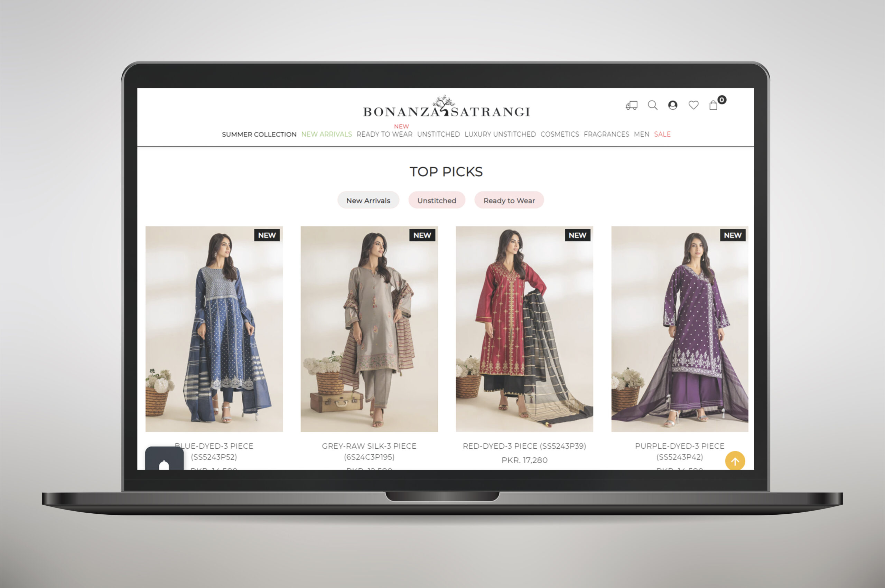Click the delivery truck tracking icon
This screenshot has width=885, height=588.
coord(632,105)
